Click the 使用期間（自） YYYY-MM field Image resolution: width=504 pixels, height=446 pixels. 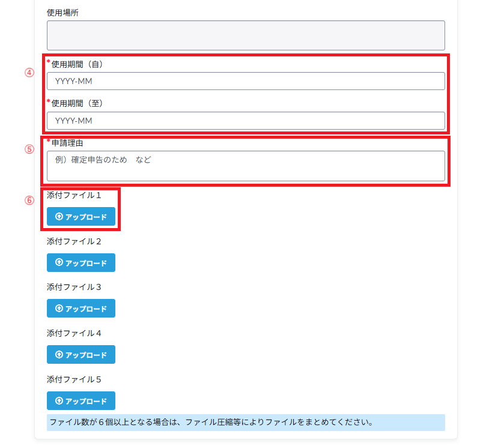246,81
